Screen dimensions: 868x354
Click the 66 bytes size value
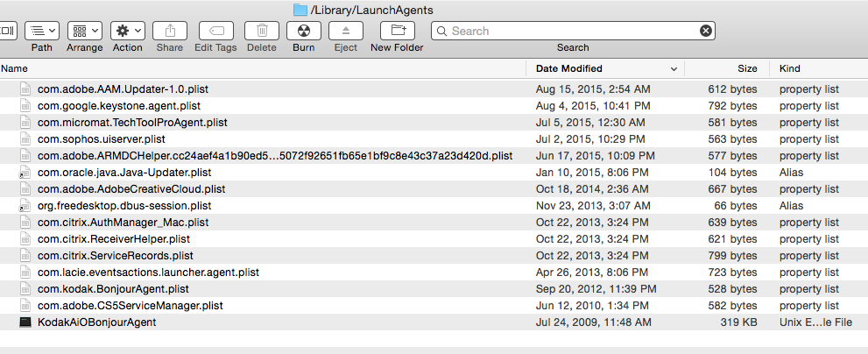point(736,206)
